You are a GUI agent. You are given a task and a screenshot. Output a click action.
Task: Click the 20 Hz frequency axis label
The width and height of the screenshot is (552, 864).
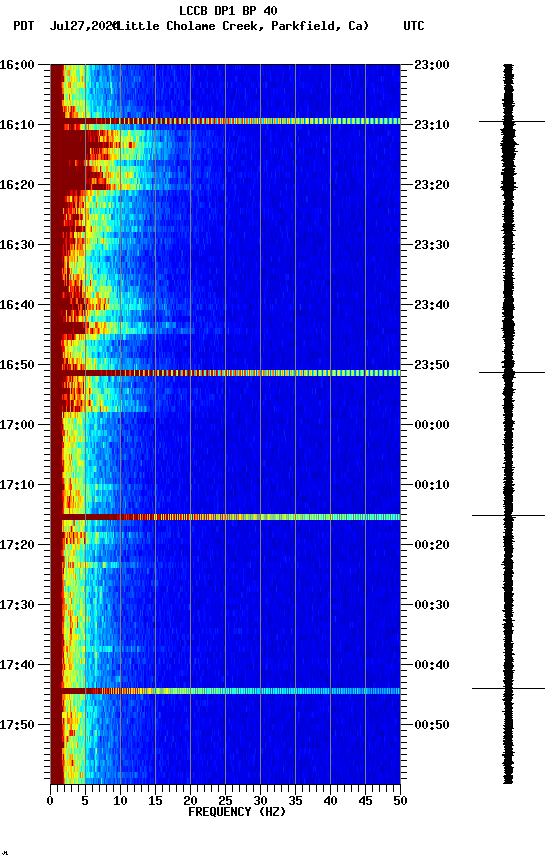pyautogui.click(x=190, y=801)
